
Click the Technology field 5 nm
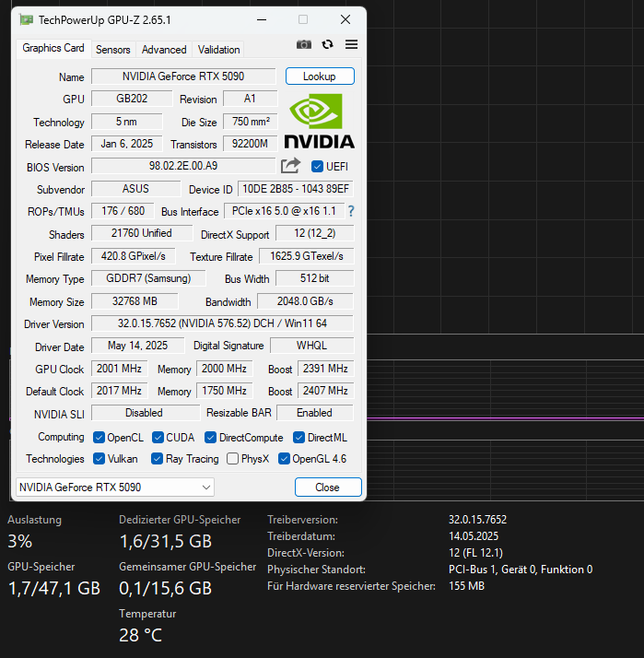pos(127,122)
